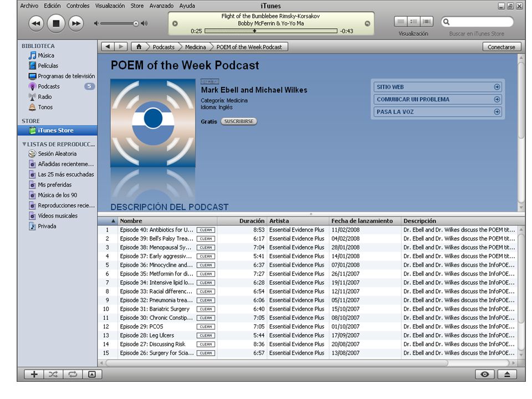Sort by Fecha de lanzamiento column

365,221
